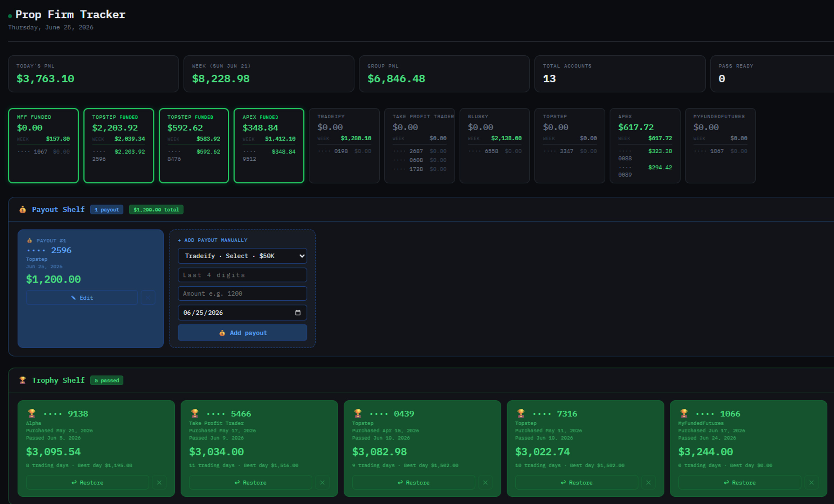Image resolution: width=834 pixels, height=504 pixels.
Task: Restore the Topstep 0439 trophy account
Action: coord(413,482)
